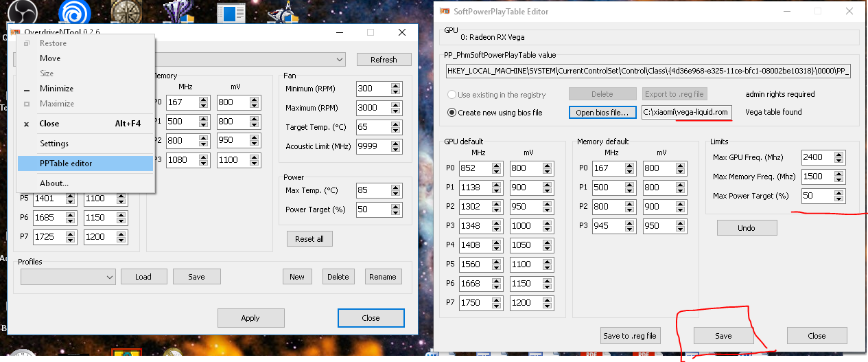Image resolution: width=868 pixels, height=362 pixels.
Task: Click Save in SoftPowerPlayTable Editor
Action: pos(723,336)
